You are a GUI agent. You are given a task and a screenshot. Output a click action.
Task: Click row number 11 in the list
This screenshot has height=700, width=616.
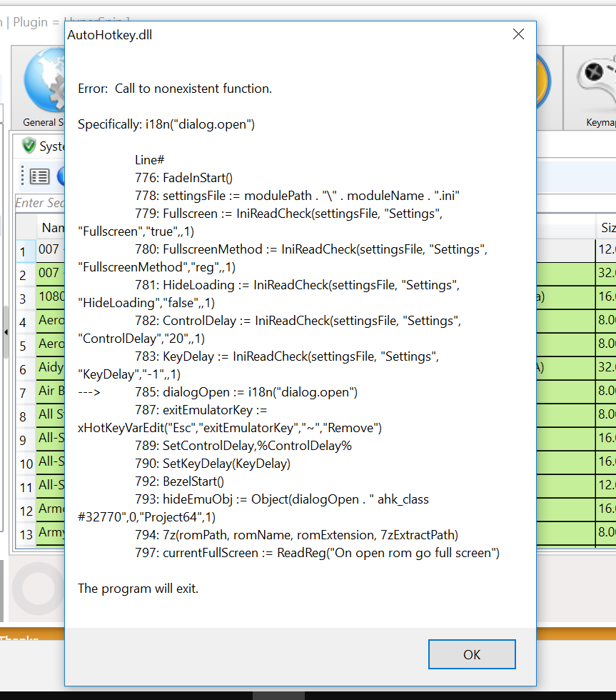tap(26, 487)
